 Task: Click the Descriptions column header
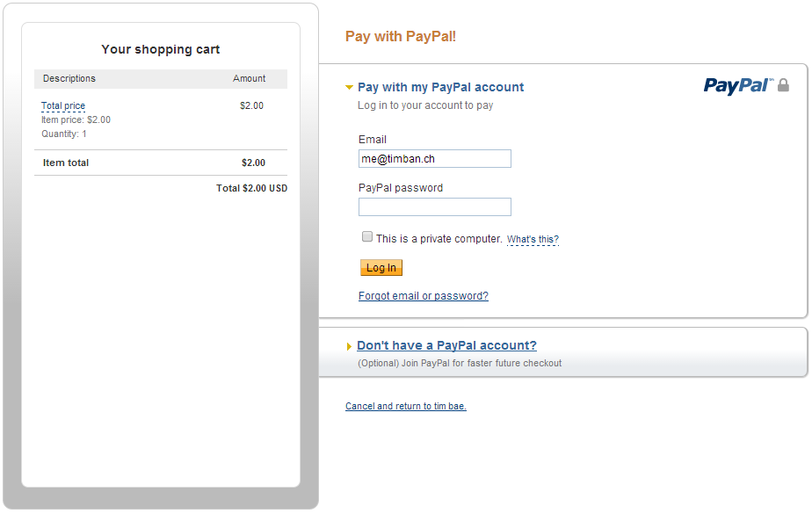69,79
